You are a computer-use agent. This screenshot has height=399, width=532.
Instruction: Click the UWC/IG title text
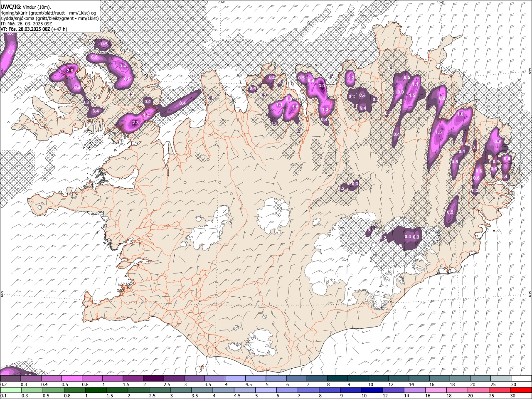tap(10, 7)
